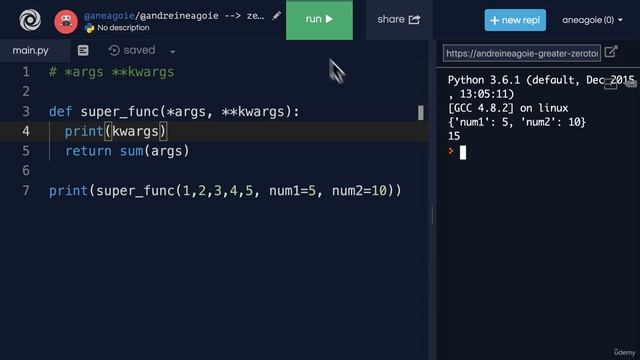Image resolution: width=640 pixels, height=360 pixels.
Task: Focus the preview URL field
Action: point(522,53)
